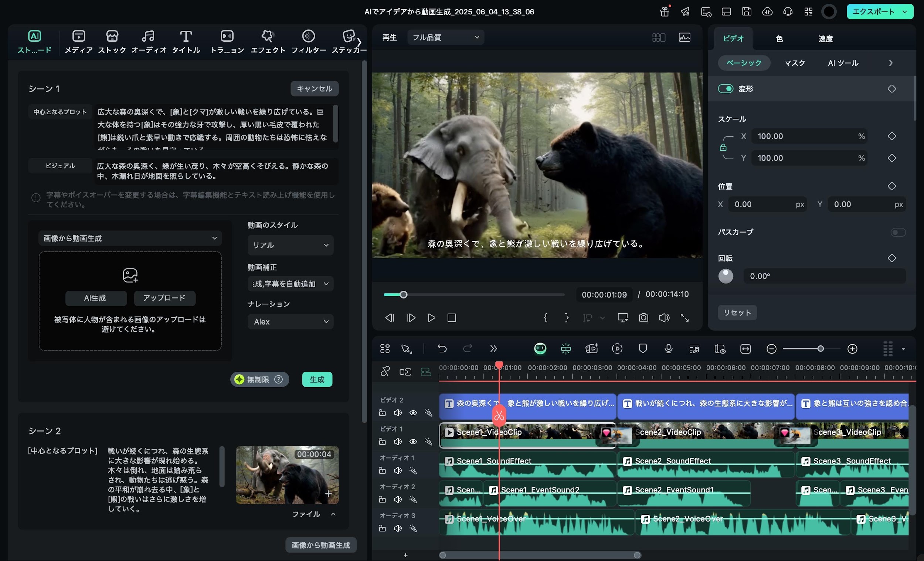Open the Stickers panel

(x=349, y=42)
